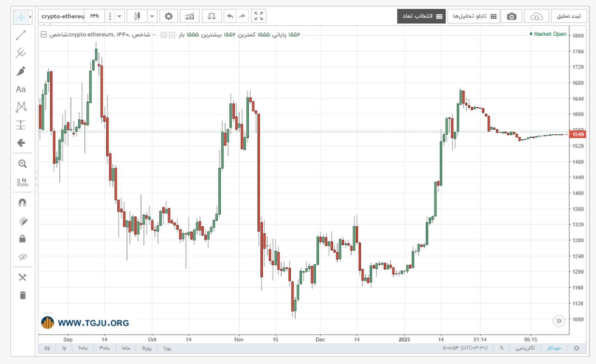The image size is (596, 364).
Task: Open the تابلو تحلیل‌ها button
Action: pos(474,16)
